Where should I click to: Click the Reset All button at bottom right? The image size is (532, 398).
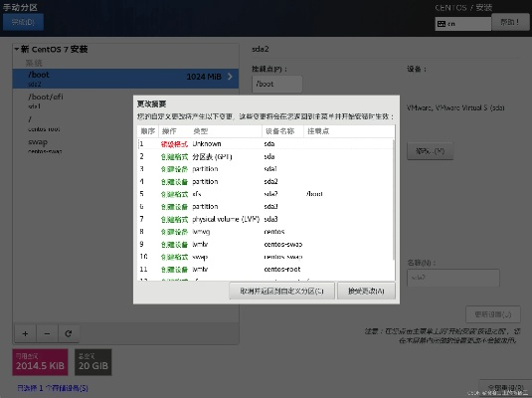(x=504, y=388)
